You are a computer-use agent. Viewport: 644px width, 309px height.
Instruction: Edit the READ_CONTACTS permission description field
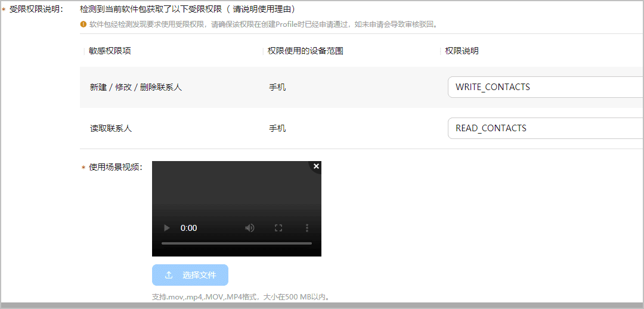coord(546,128)
